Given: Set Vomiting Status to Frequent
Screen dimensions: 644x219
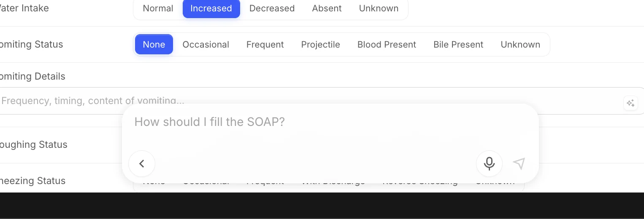Looking at the screenshot, I should pos(265,44).
